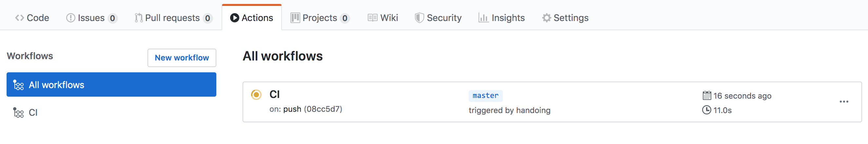Click the Issues exclamation circle icon

71,17
